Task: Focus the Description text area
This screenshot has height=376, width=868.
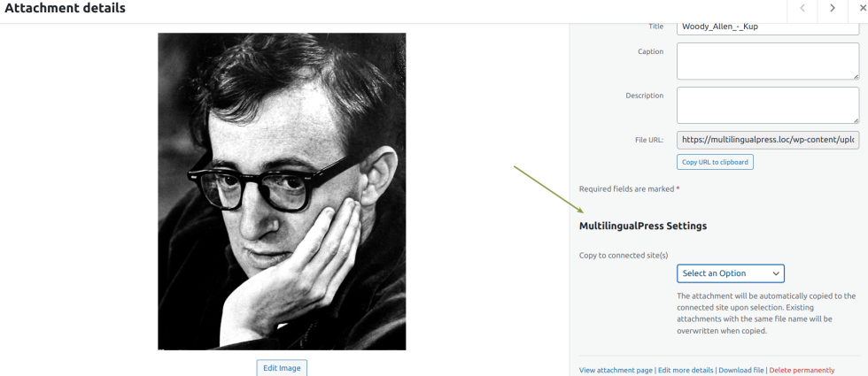Action: pyautogui.click(x=768, y=105)
